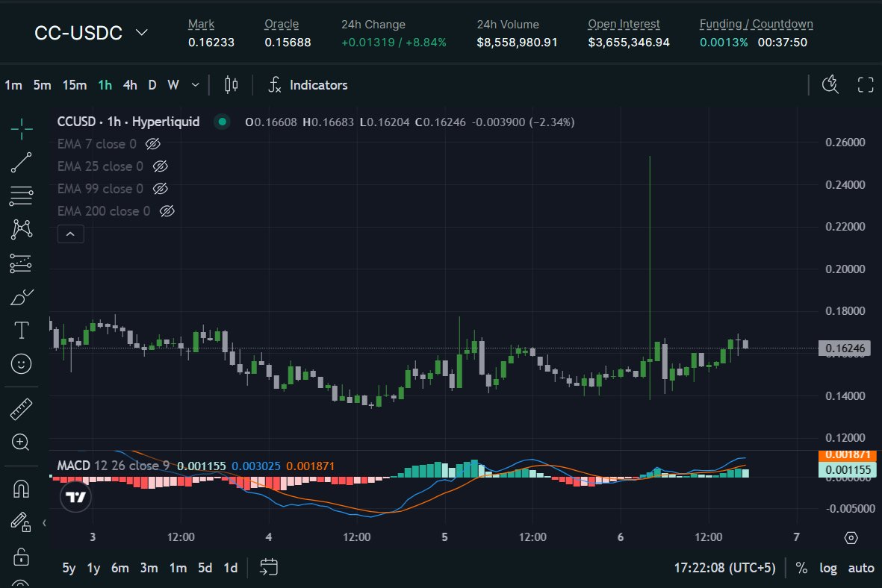Click the 24h Volume value $8,558,980.91

517,43
